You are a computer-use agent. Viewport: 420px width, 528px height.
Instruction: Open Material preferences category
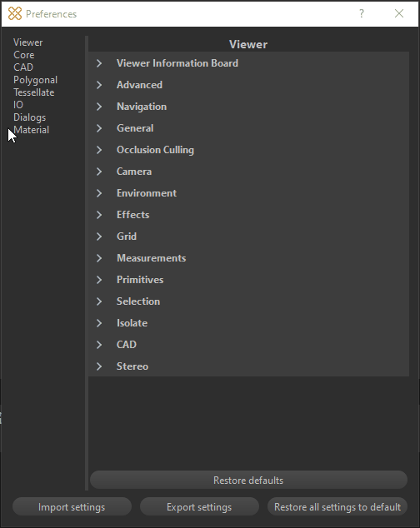(32, 130)
